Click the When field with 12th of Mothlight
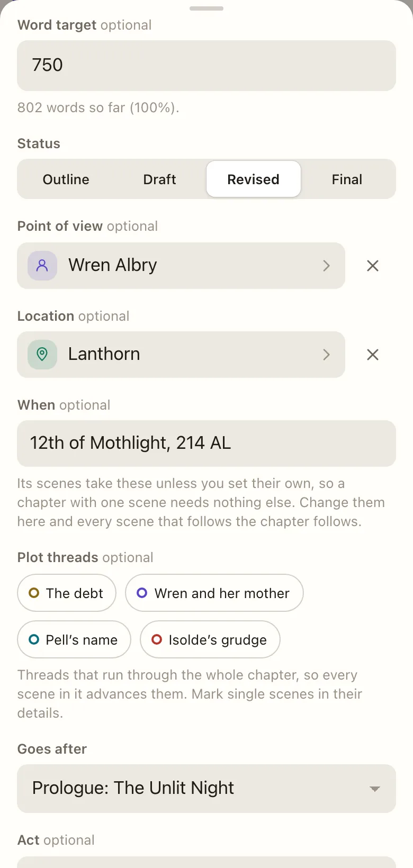 (206, 444)
